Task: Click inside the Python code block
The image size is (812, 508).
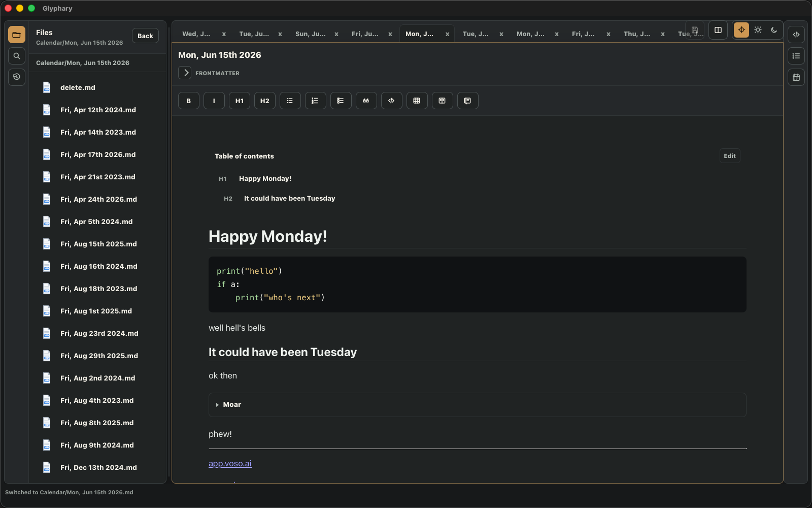Action: (x=477, y=284)
